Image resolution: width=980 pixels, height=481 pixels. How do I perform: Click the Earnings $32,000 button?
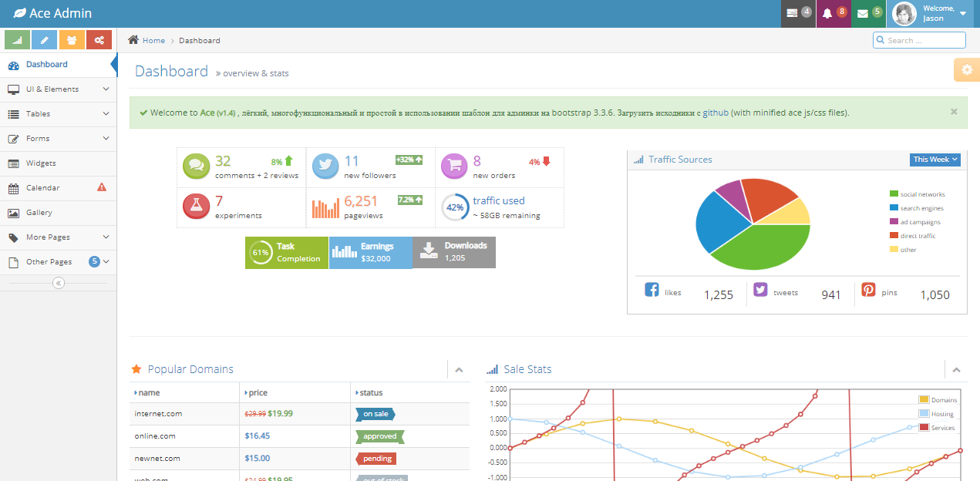[371, 253]
